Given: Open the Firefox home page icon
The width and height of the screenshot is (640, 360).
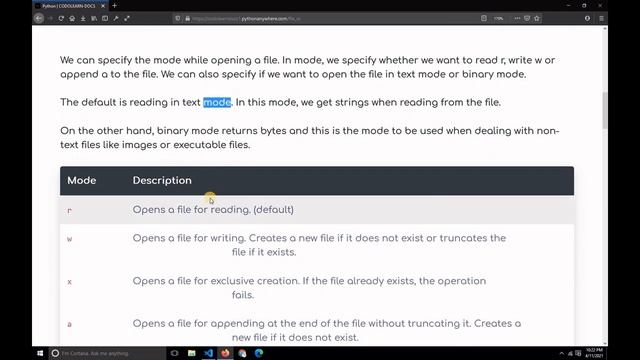Looking at the screenshot, I should 72,18.
